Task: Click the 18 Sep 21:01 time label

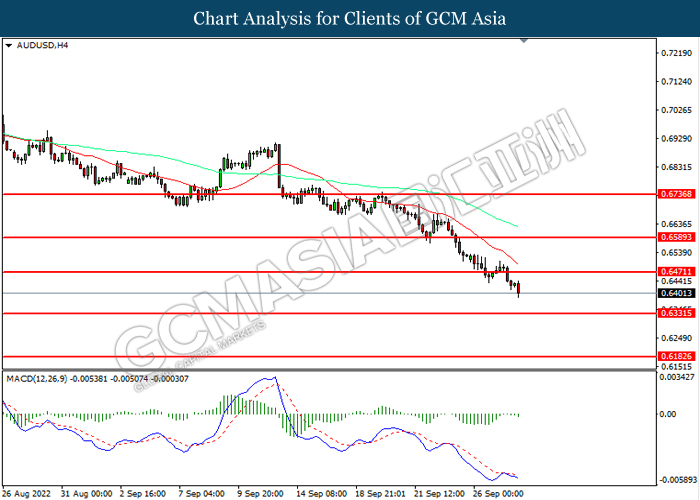Action: [x=380, y=494]
